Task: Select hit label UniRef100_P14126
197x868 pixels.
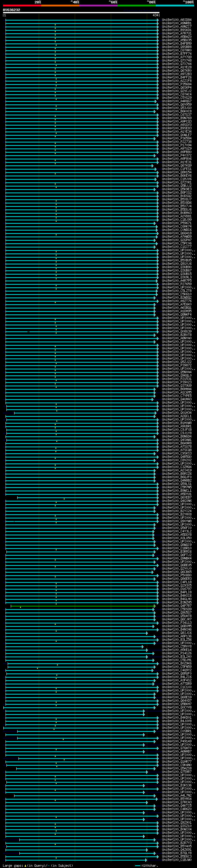Action: pos(176,653)
